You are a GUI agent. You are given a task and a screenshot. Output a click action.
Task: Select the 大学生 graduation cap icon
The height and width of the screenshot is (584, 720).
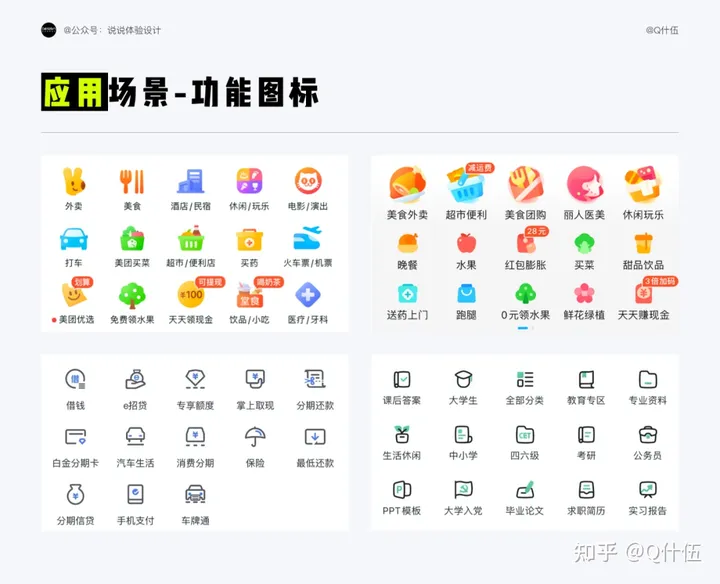(x=463, y=379)
